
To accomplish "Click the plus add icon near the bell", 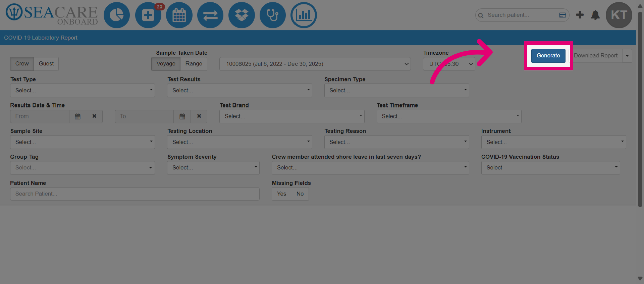I will (580, 15).
